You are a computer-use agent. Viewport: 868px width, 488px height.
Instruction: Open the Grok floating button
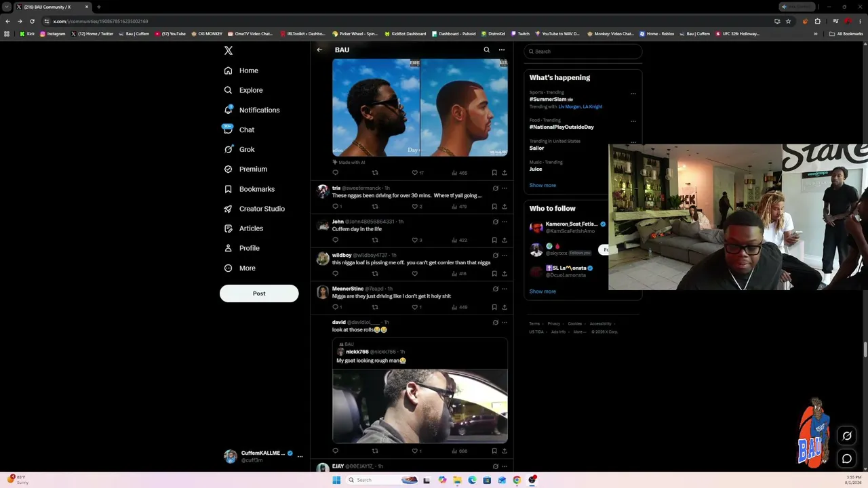point(847,436)
